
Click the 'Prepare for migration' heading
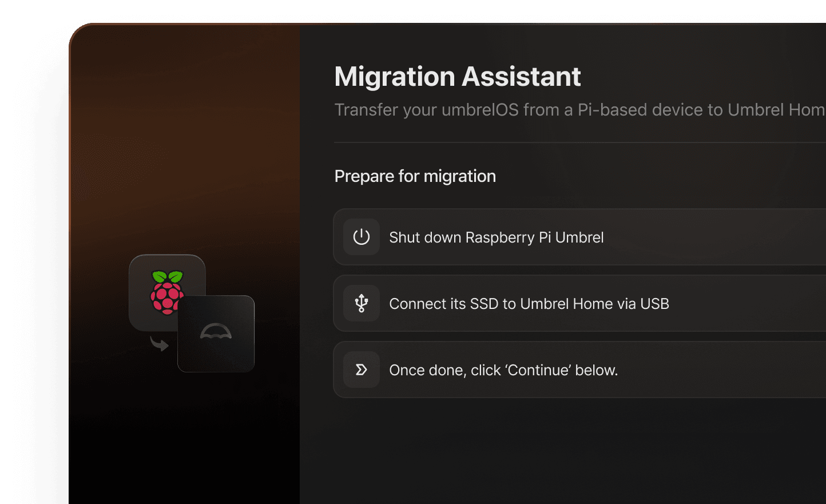(415, 176)
